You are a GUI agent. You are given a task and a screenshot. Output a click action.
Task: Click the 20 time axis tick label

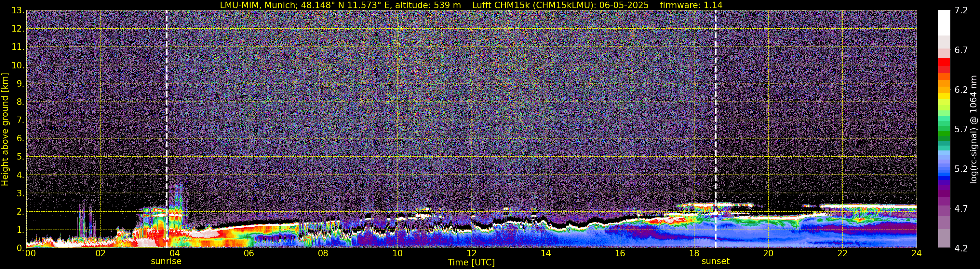point(768,253)
